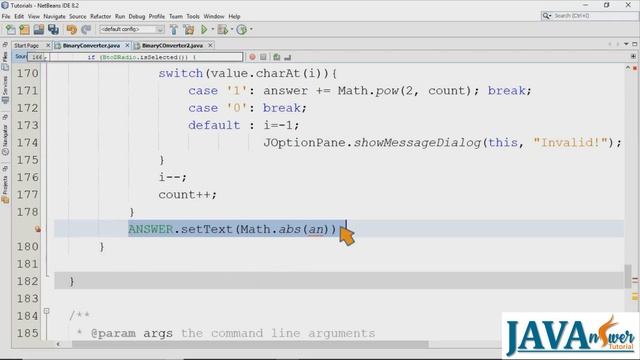Viewport: 640px width, 360px height.
Task: Open the File menu
Action: tap(6, 16)
